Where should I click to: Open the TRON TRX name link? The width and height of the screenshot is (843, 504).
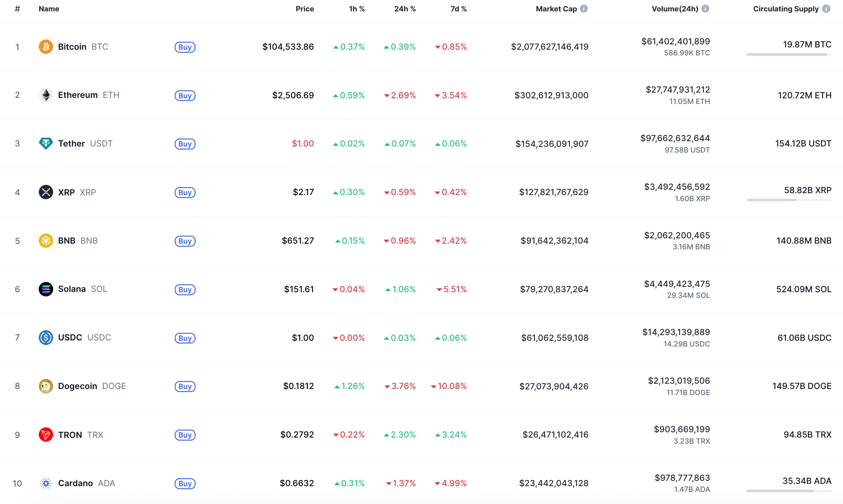point(81,435)
